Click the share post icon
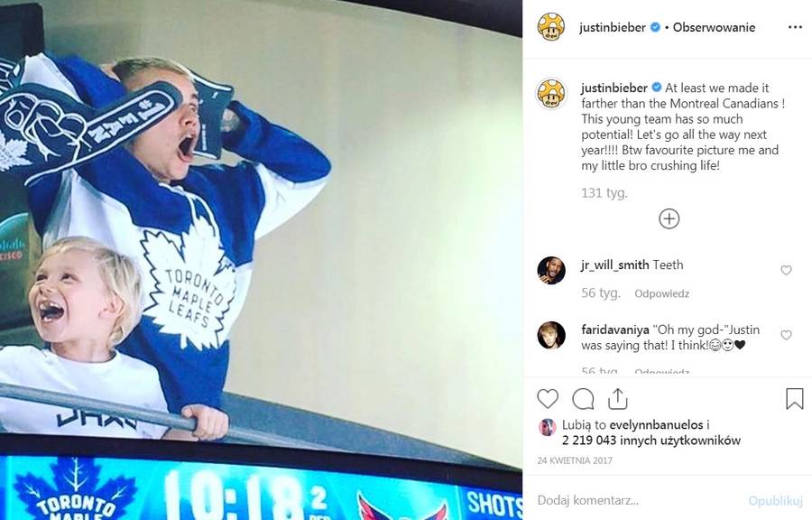Viewport: 812px width, 520px height. 617,399
